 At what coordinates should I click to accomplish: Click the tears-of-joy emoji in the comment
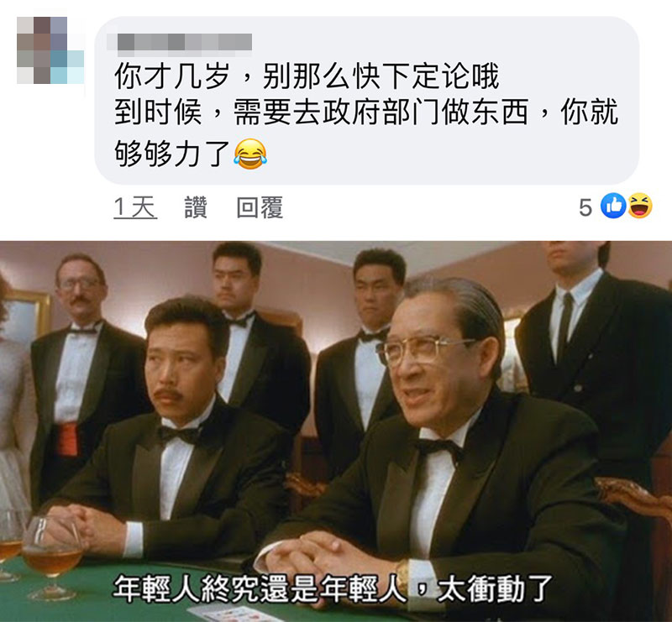[x=250, y=154]
